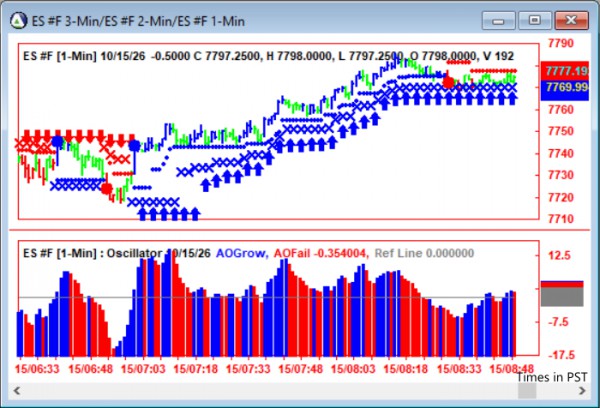This screenshot has width=600, height=408.
Task: Select the AOFail -0.354004 legend label
Action: [x=321, y=253]
